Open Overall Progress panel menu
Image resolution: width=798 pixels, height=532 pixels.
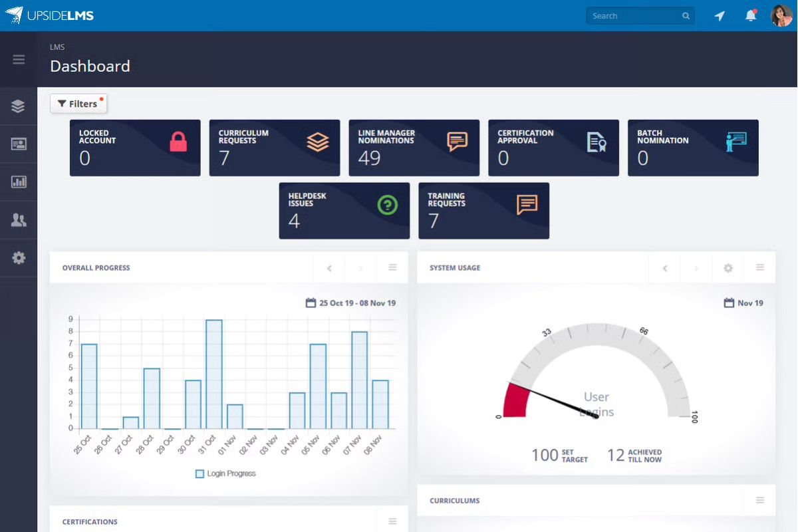pos(392,267)
